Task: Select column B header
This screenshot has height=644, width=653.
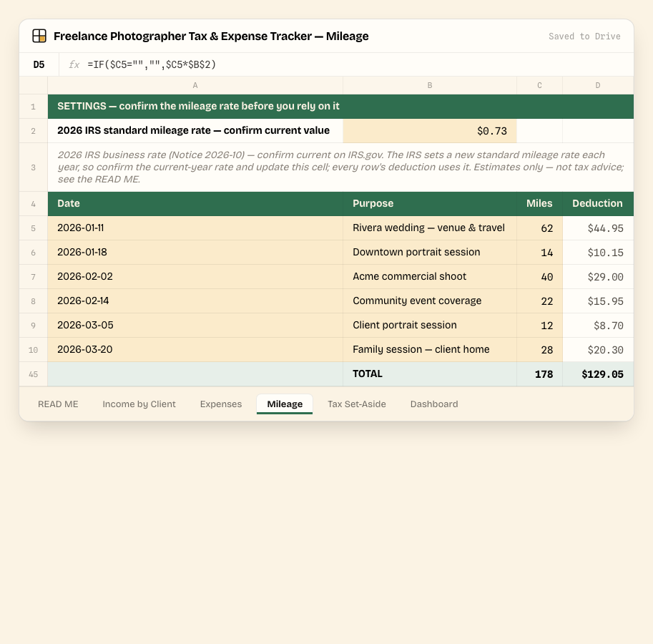Action: [430, 85]
